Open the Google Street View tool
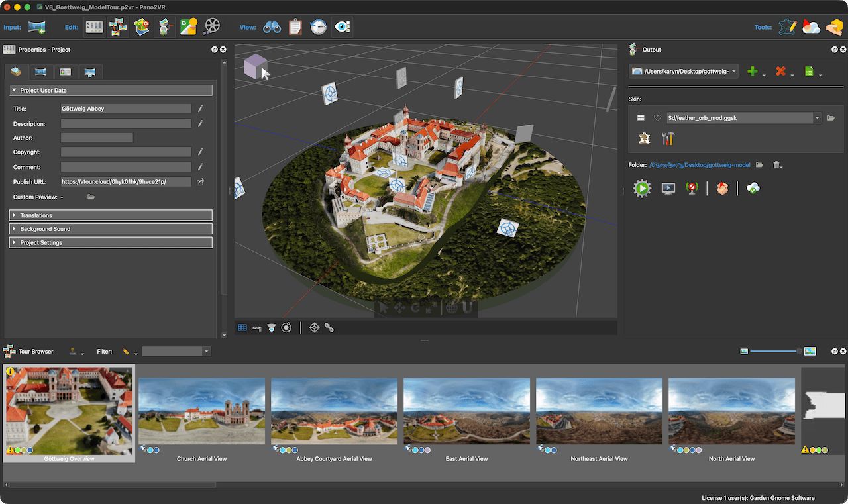This screenshot has width=848, height=504. click(187, 26)
